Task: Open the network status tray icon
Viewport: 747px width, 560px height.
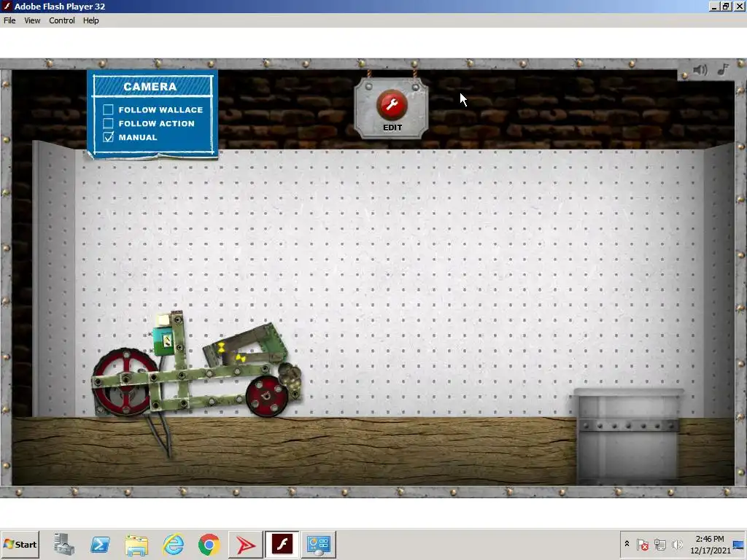Action: (x=659, y=544)
